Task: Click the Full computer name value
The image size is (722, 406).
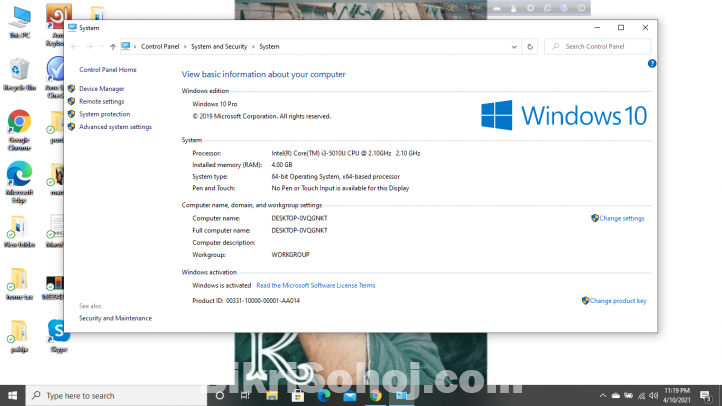Action: pyautogui.click(x=299, y=230)
